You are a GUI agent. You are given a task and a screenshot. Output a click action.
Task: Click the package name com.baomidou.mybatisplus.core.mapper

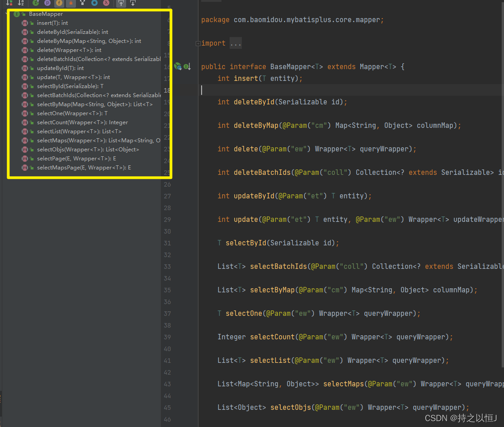coord(306,20)
